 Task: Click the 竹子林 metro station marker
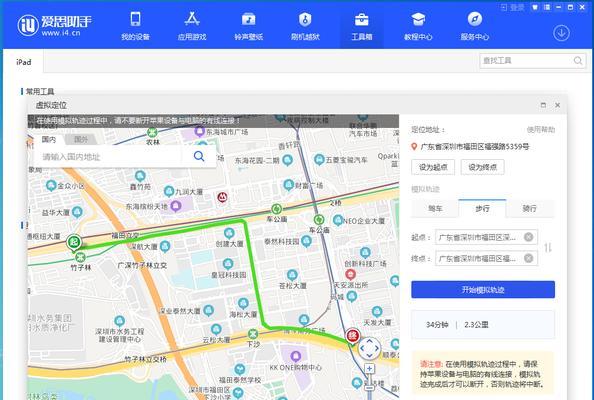tap(80, 258)
